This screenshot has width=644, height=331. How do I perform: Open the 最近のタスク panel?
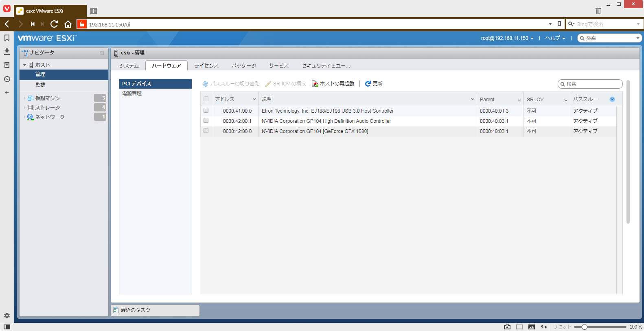(x=155, y=310)
